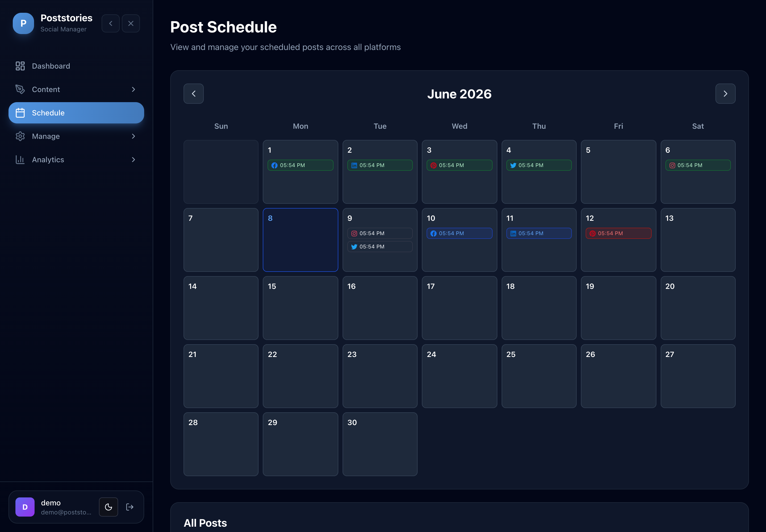The image size is (766, 532).
Task: Click Facebook icon on June 10 post
Action: (433, 233)
